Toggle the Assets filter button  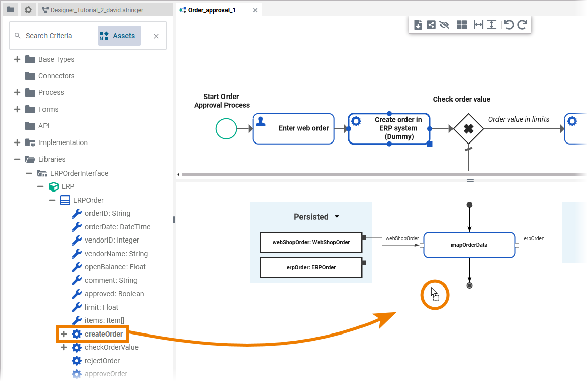tap(119, 36)
